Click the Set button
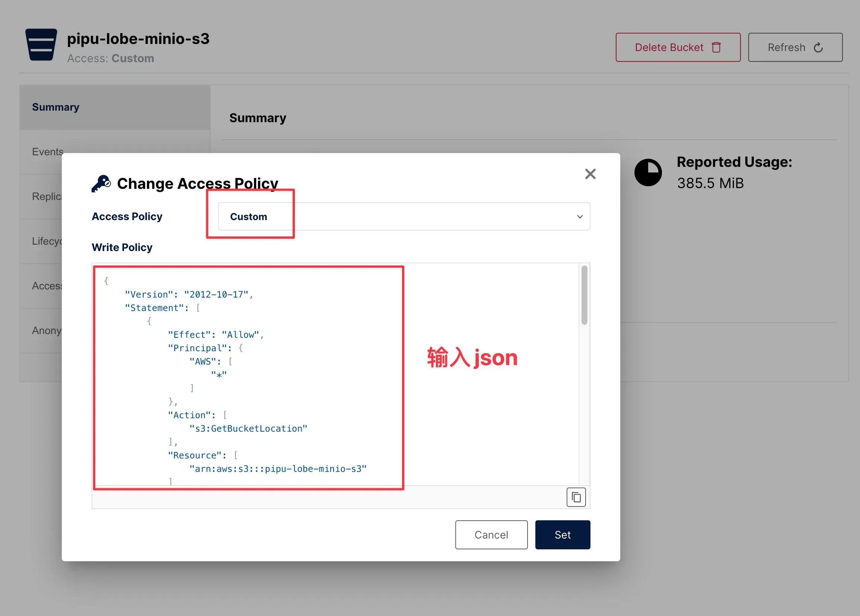 [x=563, y=535]
